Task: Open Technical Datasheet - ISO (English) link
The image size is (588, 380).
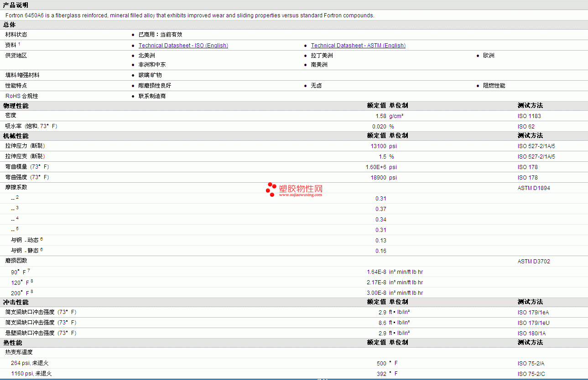Action: [x=183, y=46]
